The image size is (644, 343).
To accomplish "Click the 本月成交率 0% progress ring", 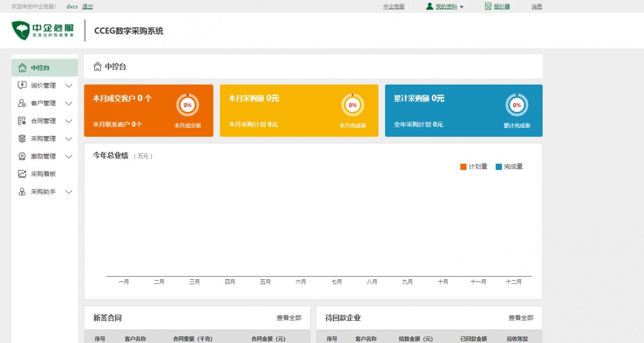I will tap(188, 105).
